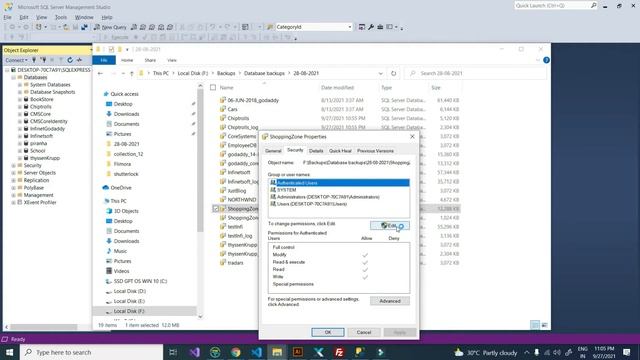Click the Activity Monitor icon in Object Explorer
Viewport: 640px width, 360px height.
pyautogui.click(x=79, y=60)
